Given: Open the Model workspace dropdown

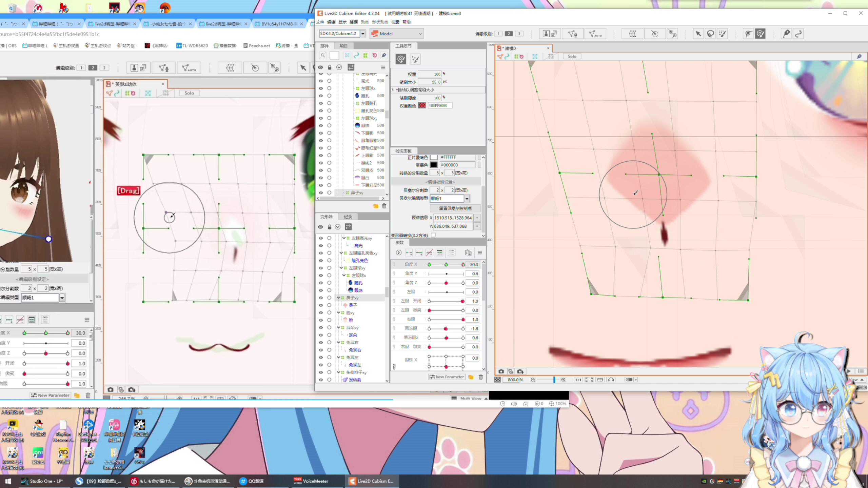Looking at the screenshot, I should pos(397,34).
